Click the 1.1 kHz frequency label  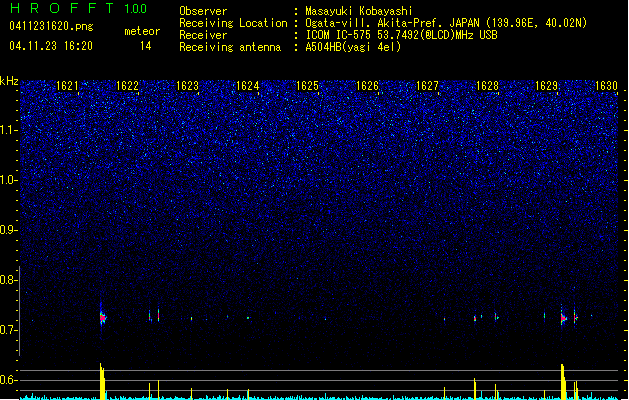tap(8, 130)
